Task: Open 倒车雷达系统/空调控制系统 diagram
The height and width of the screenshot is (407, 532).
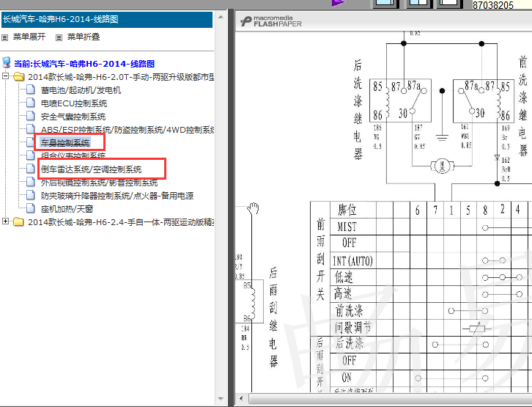Action: tap(92, 169)
